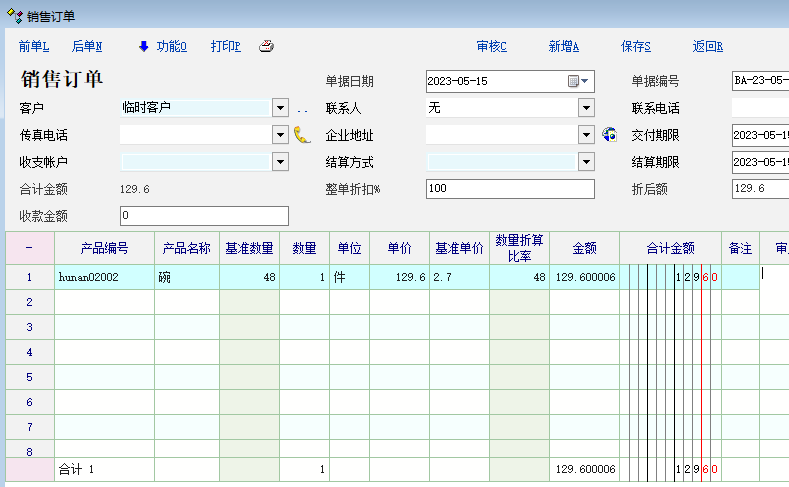
Task: Click 审核 to approve the order
Action: click(x=492, y=46)
